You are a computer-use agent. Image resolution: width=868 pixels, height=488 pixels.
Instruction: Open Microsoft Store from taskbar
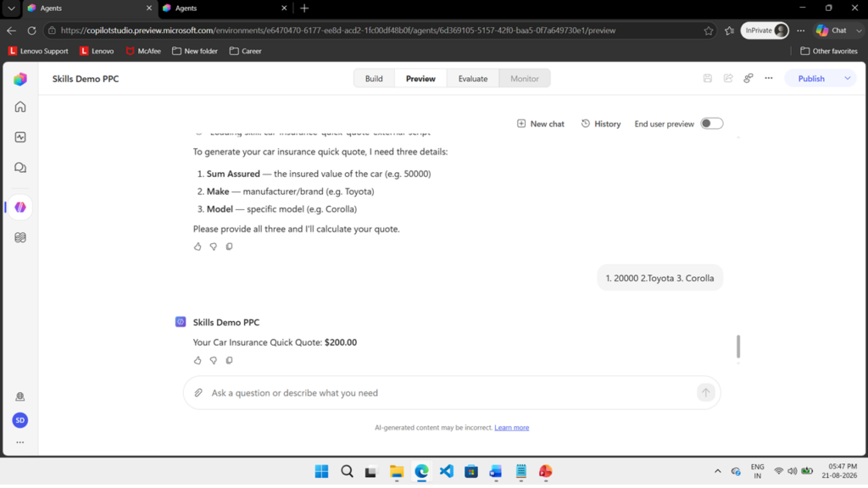tap(471, 471)
